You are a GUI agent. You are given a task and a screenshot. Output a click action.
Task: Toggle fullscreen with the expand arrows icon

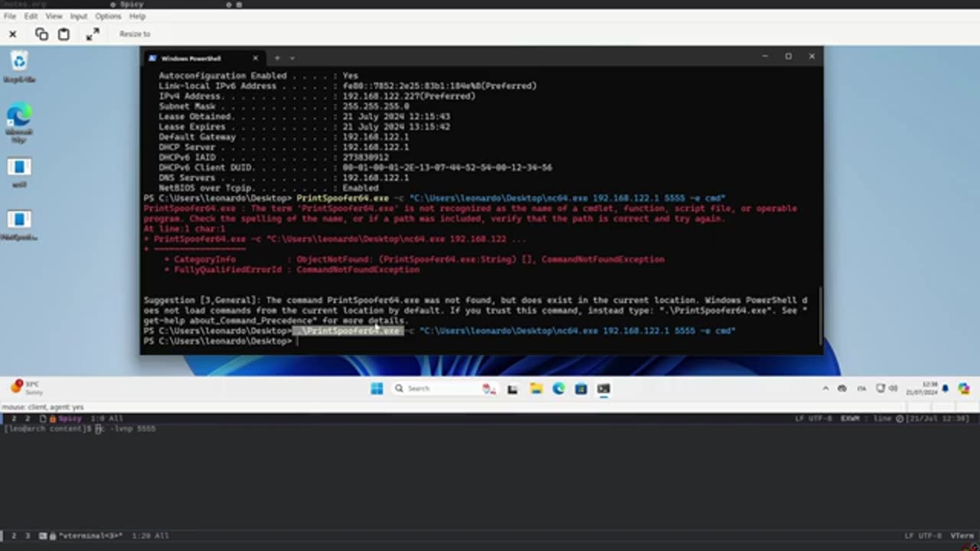tap(93, 34)
